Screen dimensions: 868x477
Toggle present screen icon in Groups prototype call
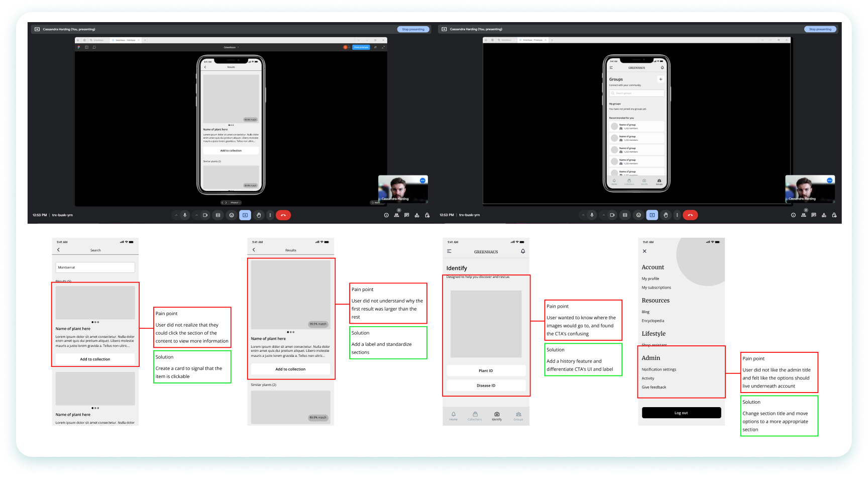652,215
